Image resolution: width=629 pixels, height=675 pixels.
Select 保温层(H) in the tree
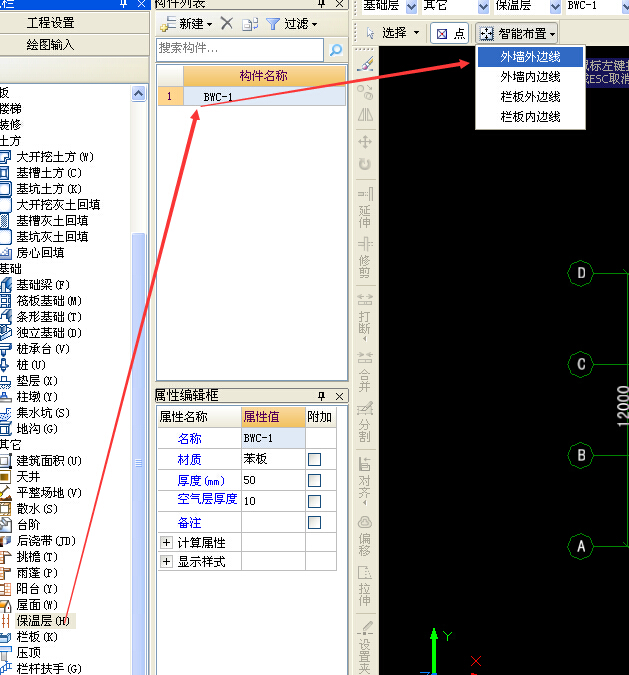[x=42, y=620]
